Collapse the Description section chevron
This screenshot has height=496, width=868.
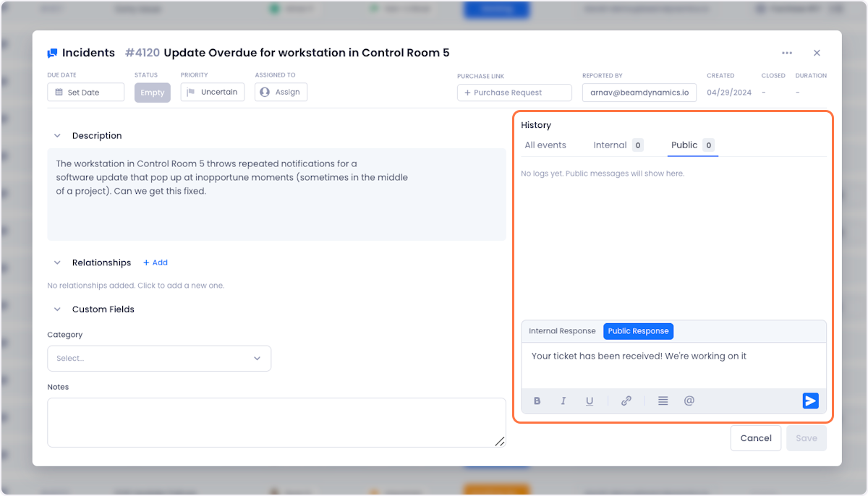tap(57, 136)
